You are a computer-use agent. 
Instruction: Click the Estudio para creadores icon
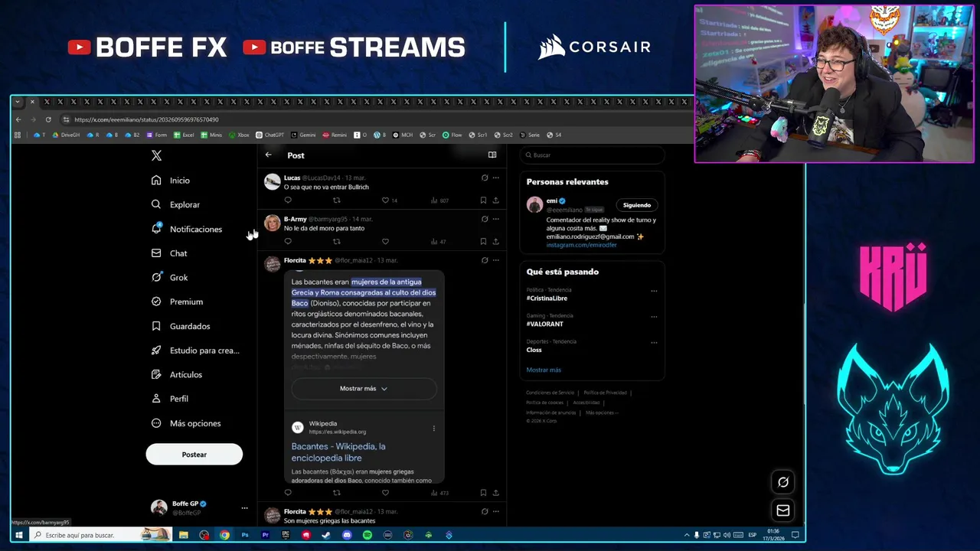[156, 350]
